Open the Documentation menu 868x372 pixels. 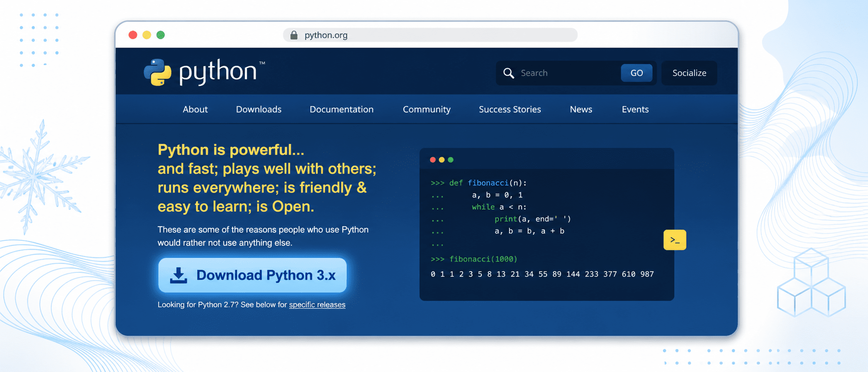click(x=342, y=109)
